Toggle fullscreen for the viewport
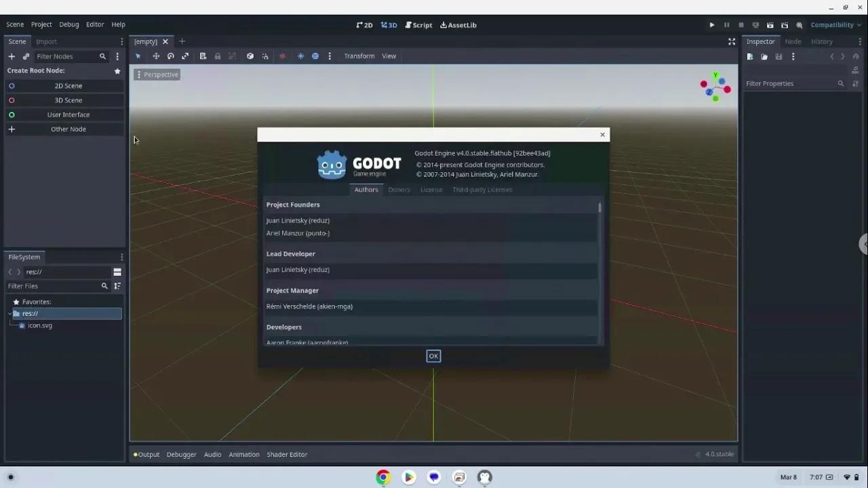 (732, 41)
